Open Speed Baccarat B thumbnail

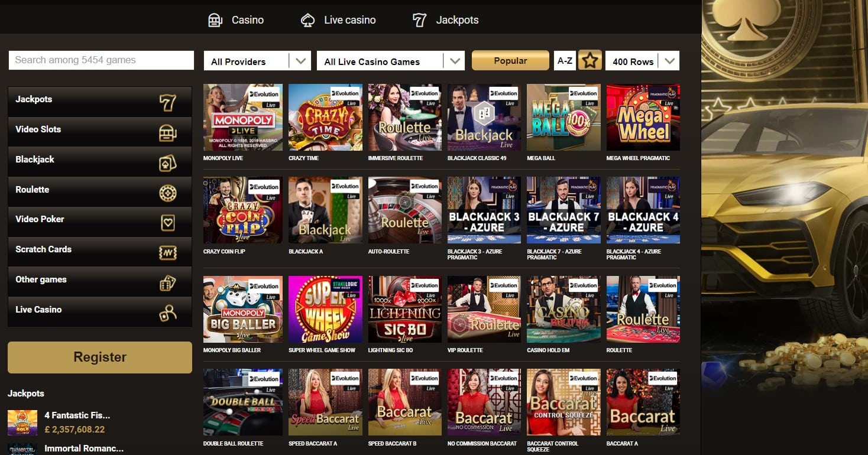(405, 402)
